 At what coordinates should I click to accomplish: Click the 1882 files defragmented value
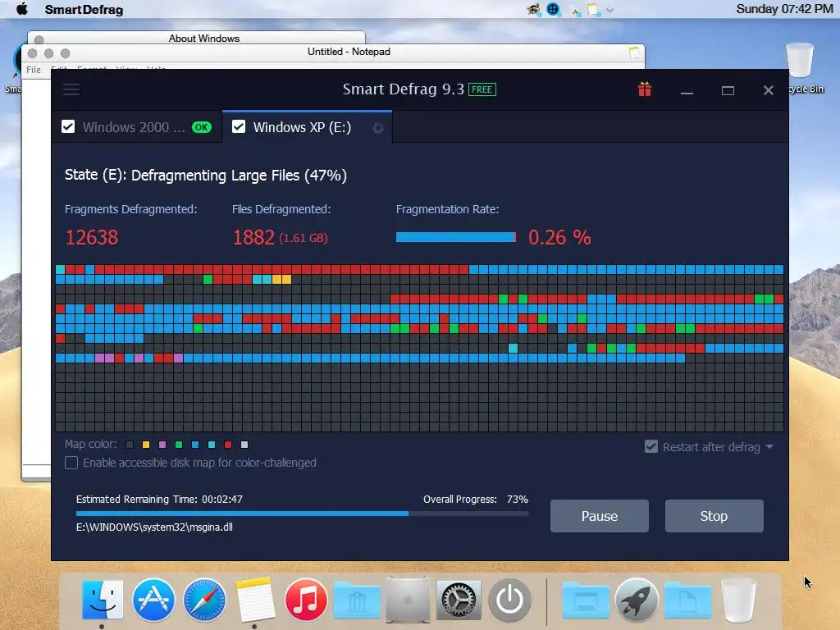pyautogui.click(x=253, y=237)
